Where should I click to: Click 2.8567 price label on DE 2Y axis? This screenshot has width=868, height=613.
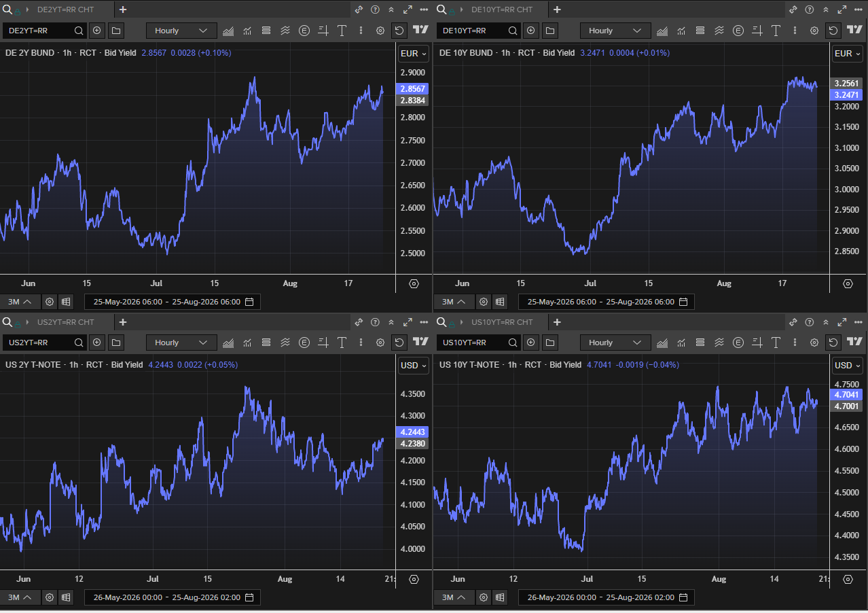coord(413,89)
